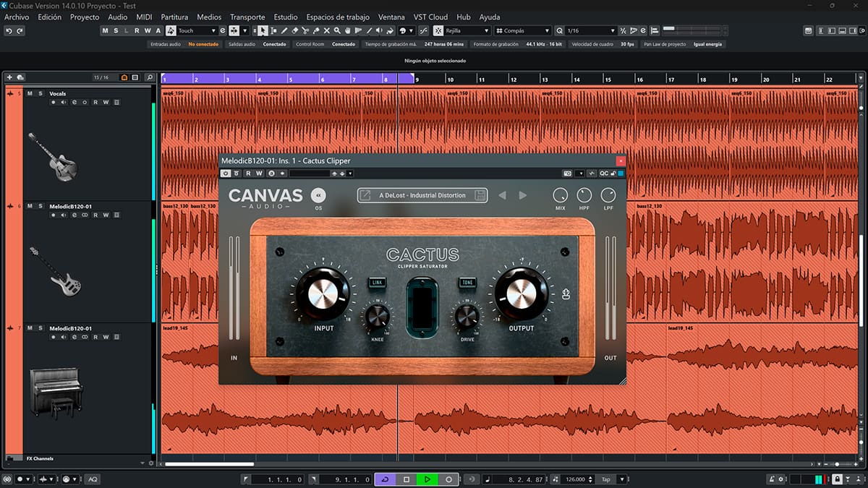Select the Mute X tool
Image resolution: width=868 pixels, height=488 pixels.
pyautogui.click(x=327, y=31)
